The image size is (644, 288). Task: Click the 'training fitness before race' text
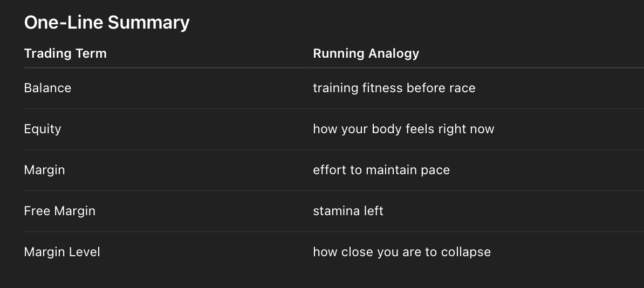click(394, 88)
